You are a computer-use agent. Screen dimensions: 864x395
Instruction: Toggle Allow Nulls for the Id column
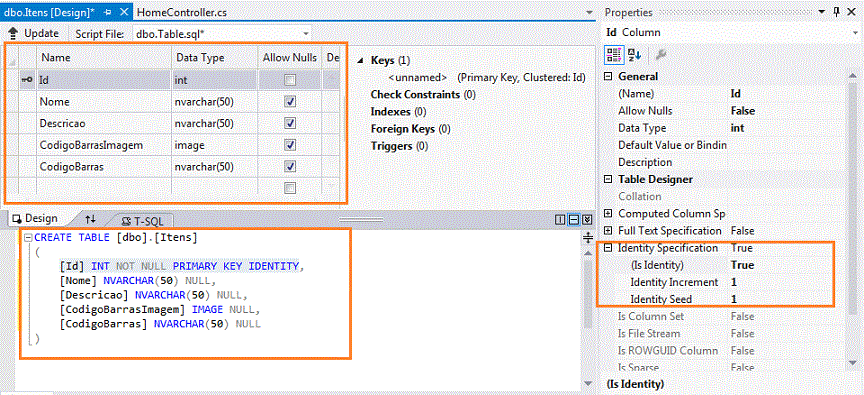289,80
